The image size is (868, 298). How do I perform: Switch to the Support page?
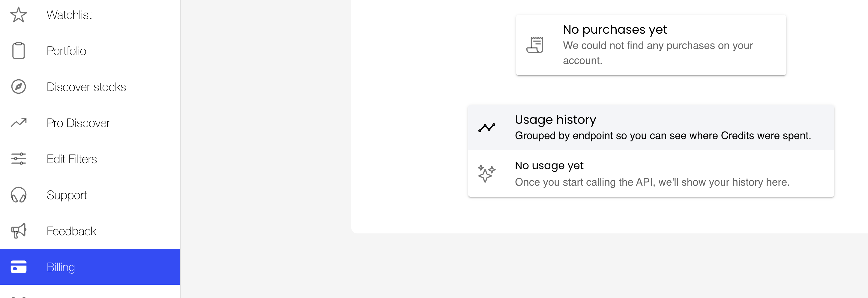coord(67,195)
